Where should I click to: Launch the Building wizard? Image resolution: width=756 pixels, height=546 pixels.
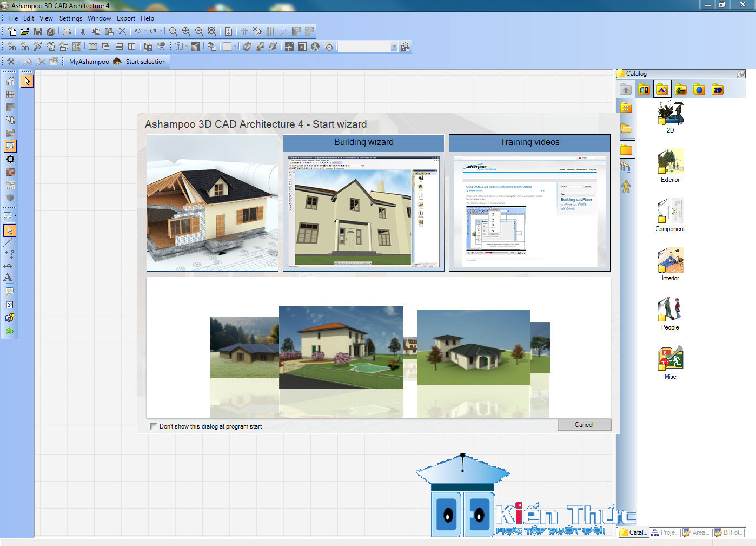[363, 203]
